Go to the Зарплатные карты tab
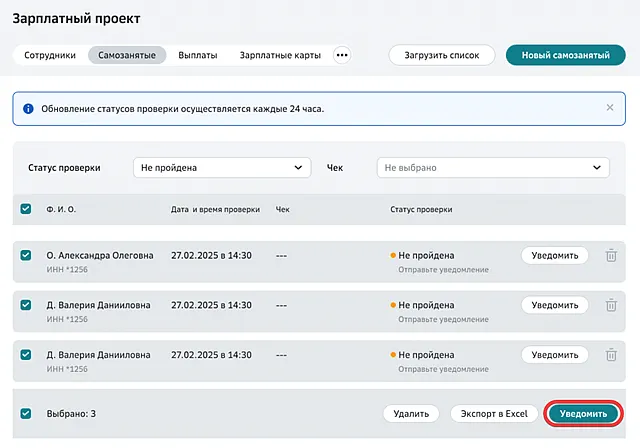This screenshot has height=448, width=640. click(x=280, y=55)
